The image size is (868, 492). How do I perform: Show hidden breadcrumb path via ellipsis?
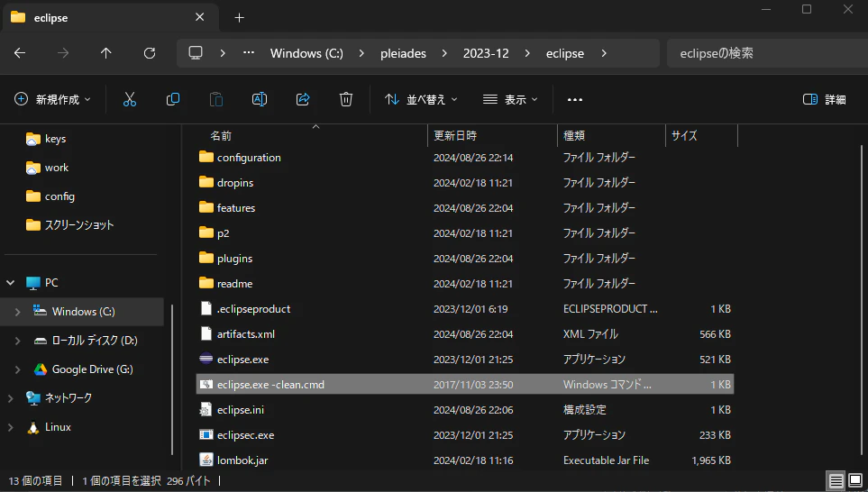[249, 53]
